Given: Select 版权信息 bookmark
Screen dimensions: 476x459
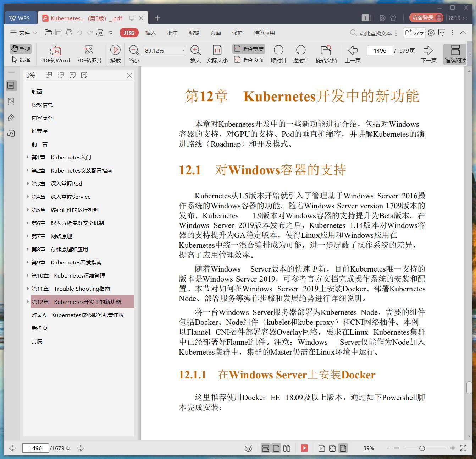Looking at the screenshot, I should pos(42,105).
